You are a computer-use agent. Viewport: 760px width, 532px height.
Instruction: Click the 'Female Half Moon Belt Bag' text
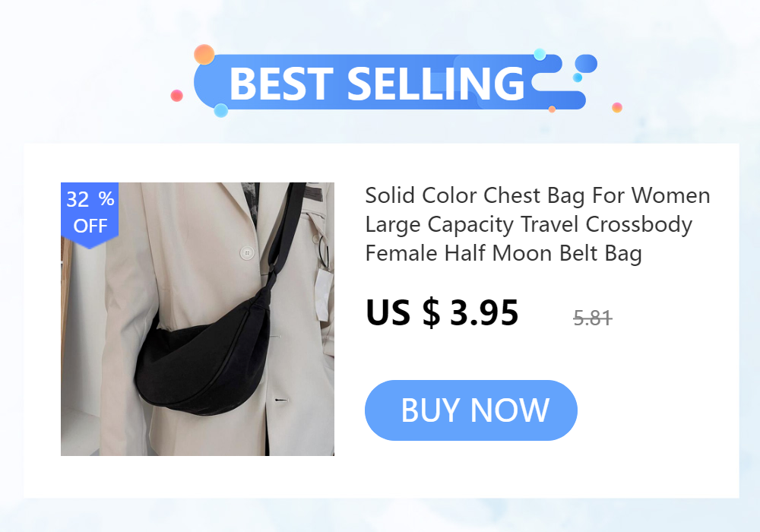coord(504,253)
